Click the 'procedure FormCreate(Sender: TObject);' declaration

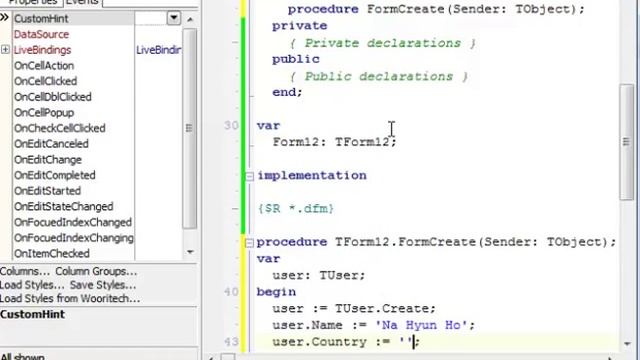coord(436,9)
